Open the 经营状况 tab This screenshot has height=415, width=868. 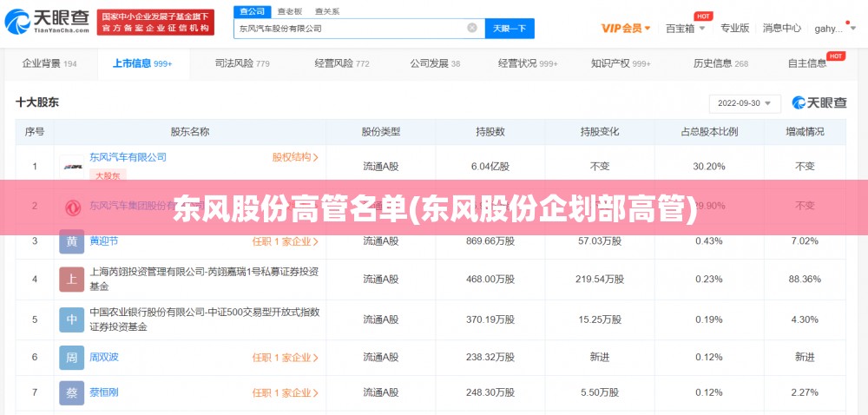[x=528, y=63]
